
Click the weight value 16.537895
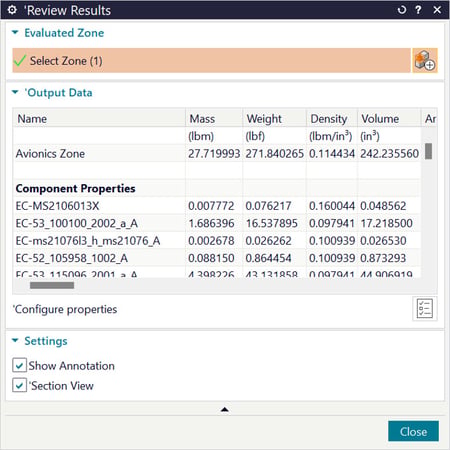[x=271, y=223]
